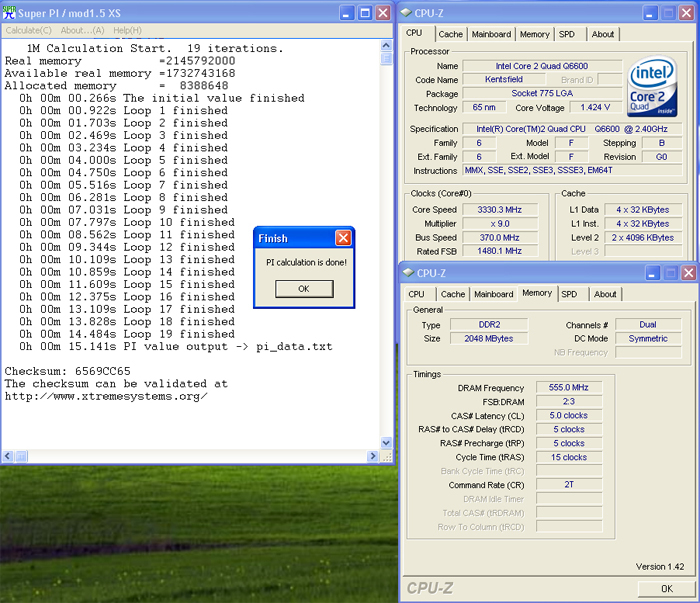Click DC Mode value Symmetric
This screenshot has width=700, height=603.
coord(648,338)
